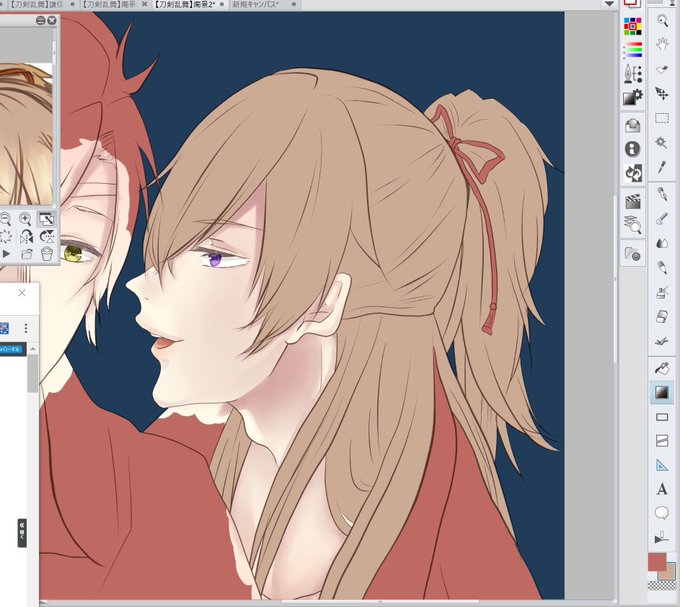680x607 pixels.
Task: Select the rectangular Selection Area tool
Action: (x=662, y=117)
